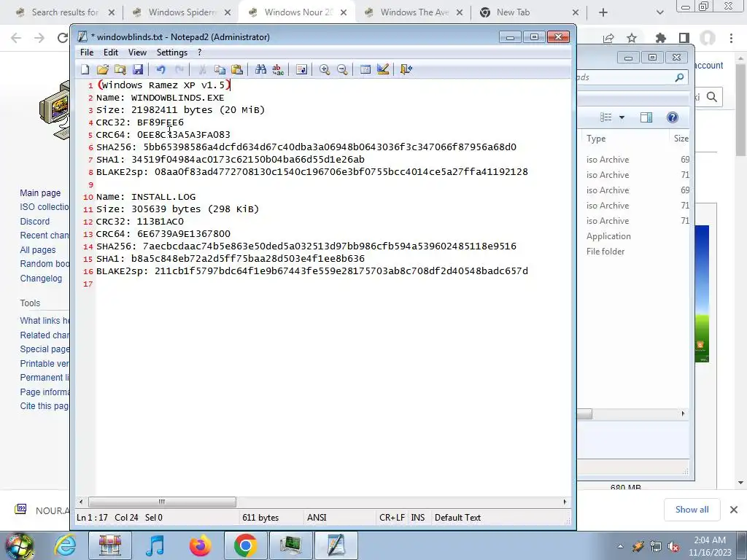This screenshot has width=747, height=560.
Task: Toggle the Explorer preview pane icon
Action: click(646, 117)
